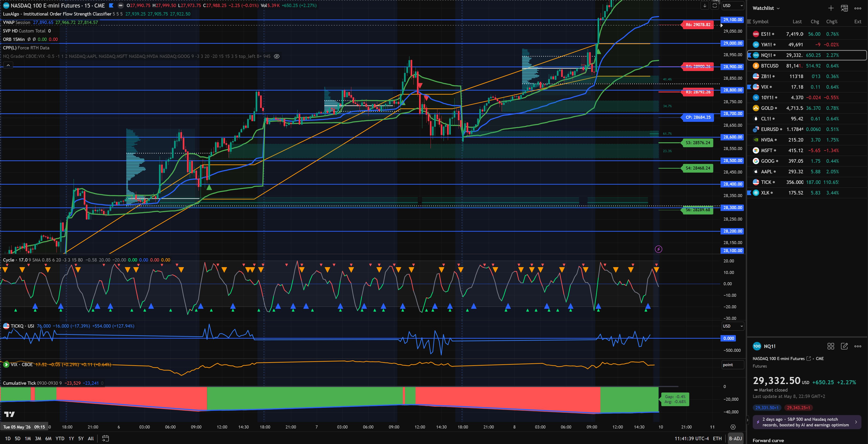868x444 pixels.
Task: Sort the watchlist by the Symbol column
Action: [x=760, y=22]
